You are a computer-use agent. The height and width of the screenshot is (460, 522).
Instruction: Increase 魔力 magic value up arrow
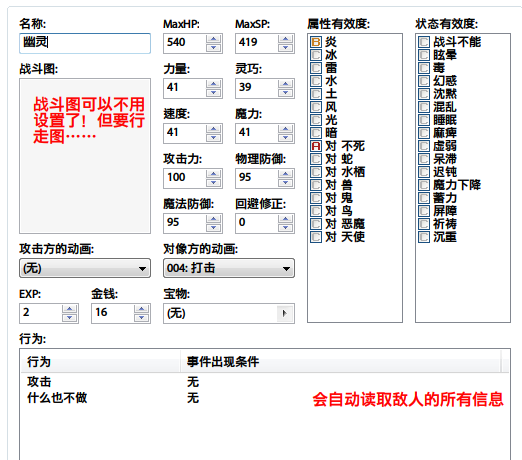click(285, 129)
